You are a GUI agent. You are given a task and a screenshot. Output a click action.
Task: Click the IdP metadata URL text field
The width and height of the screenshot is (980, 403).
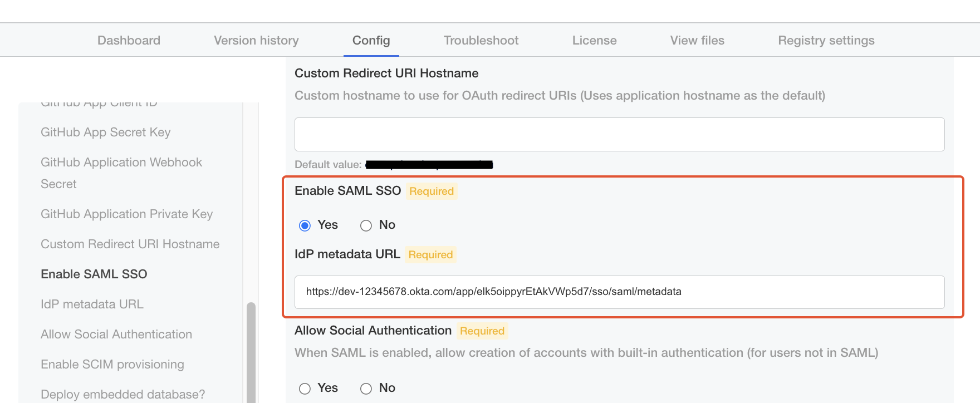(x=619, y=292)
